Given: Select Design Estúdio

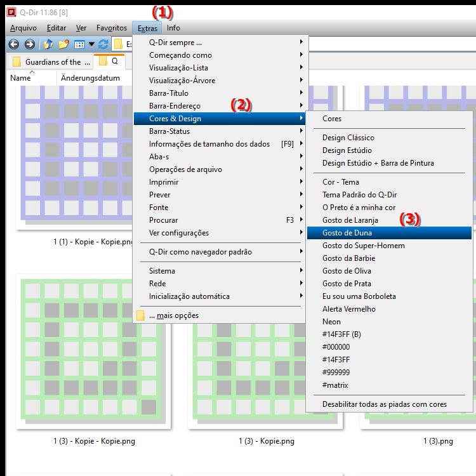Looking at the screenshot, I should point(389,150).
